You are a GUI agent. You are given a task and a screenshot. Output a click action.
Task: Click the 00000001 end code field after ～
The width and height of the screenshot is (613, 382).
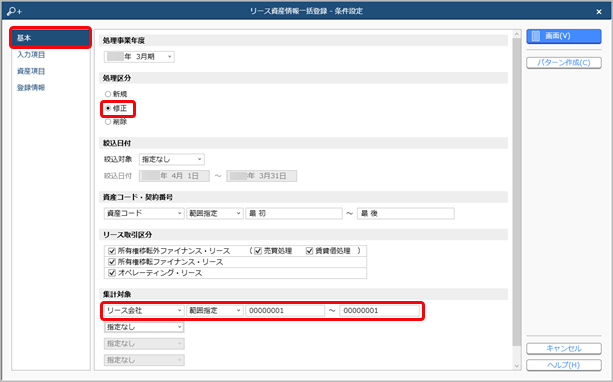[x=380, y=310]
